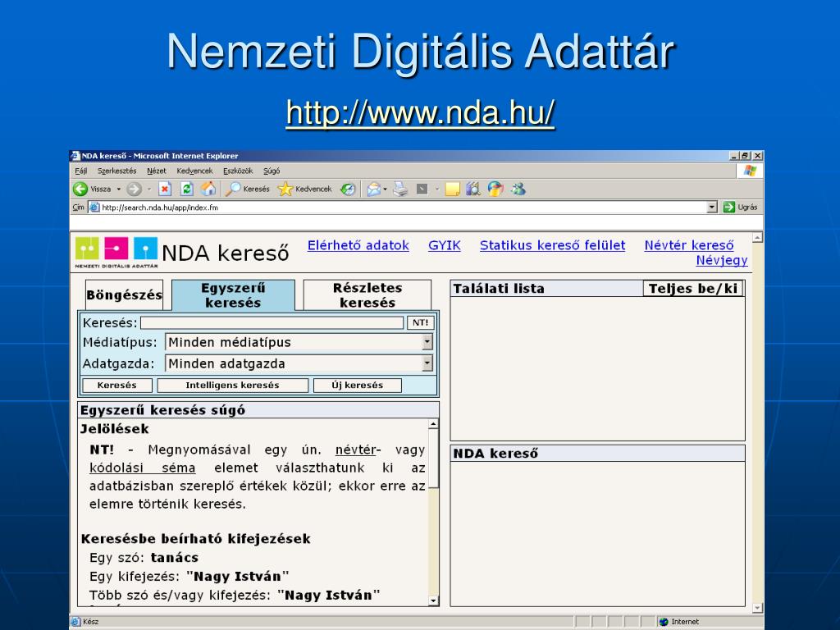Image resolution: width=840 pixels, height=630 pixels.
Task: Click the Intelligens keresés button
Action: (232, 386)
